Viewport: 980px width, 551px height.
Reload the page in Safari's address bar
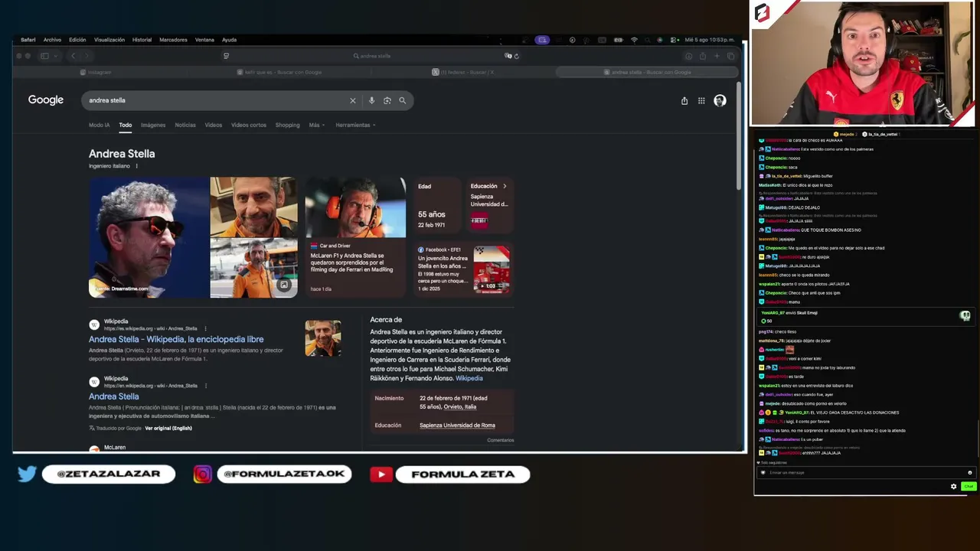(x=517, y=56)
